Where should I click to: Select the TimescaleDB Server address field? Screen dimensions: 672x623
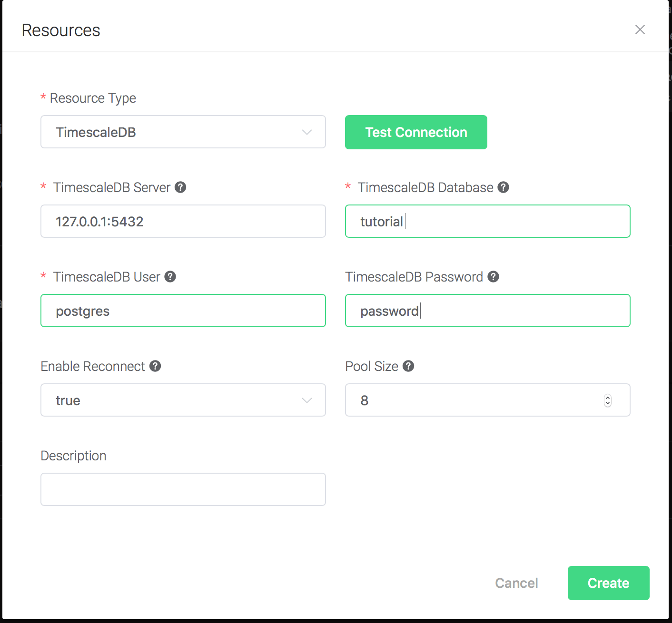click(x=183, y=221)
